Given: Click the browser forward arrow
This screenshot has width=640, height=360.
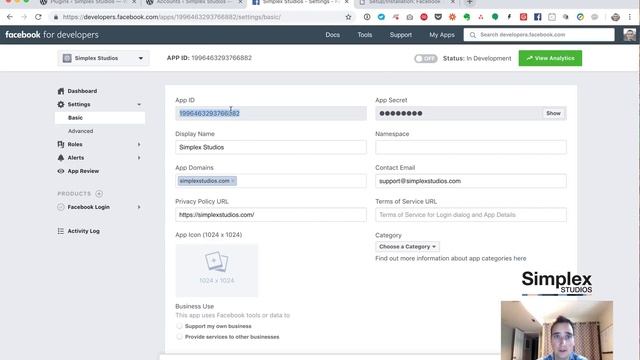Looking at the screenshot, I should tap(24, 17).
